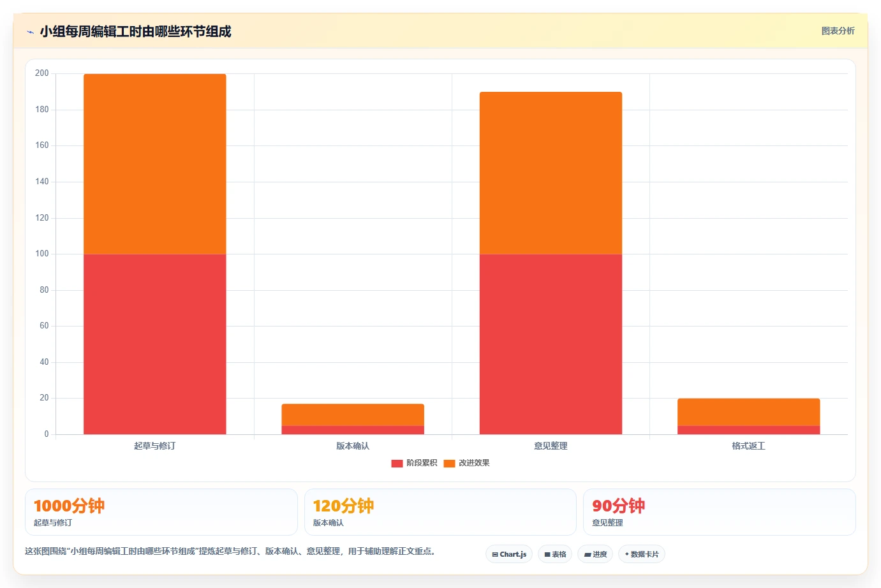Click the 120分钟 value text
The image size is (881, 588).
343,506
